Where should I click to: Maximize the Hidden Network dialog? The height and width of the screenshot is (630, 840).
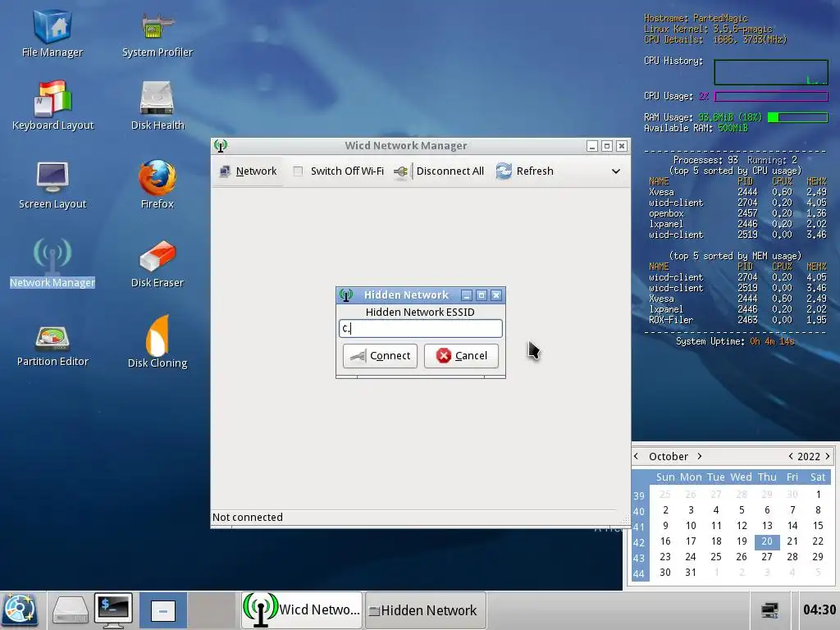pyautogui.click(x=481, y=295)
